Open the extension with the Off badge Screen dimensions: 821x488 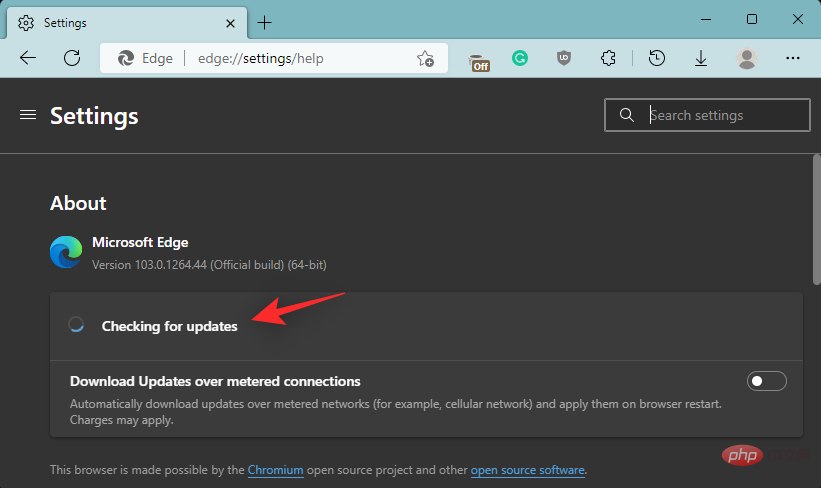(x=479, y=62)
